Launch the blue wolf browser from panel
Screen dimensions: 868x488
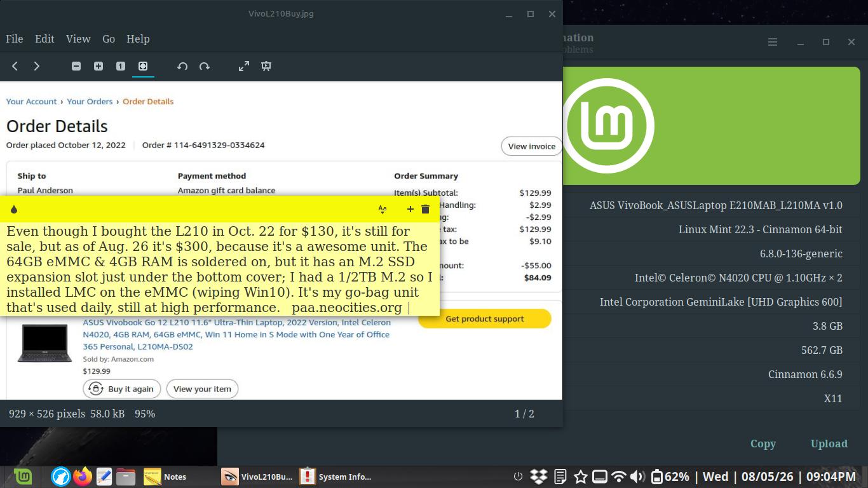click(60, 477)
